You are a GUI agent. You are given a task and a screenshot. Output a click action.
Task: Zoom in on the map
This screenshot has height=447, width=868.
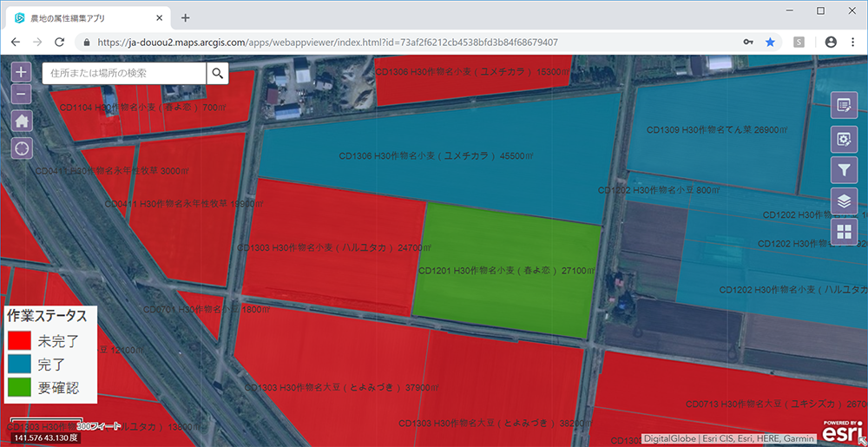pyautogui.click(x=22, y=73)
